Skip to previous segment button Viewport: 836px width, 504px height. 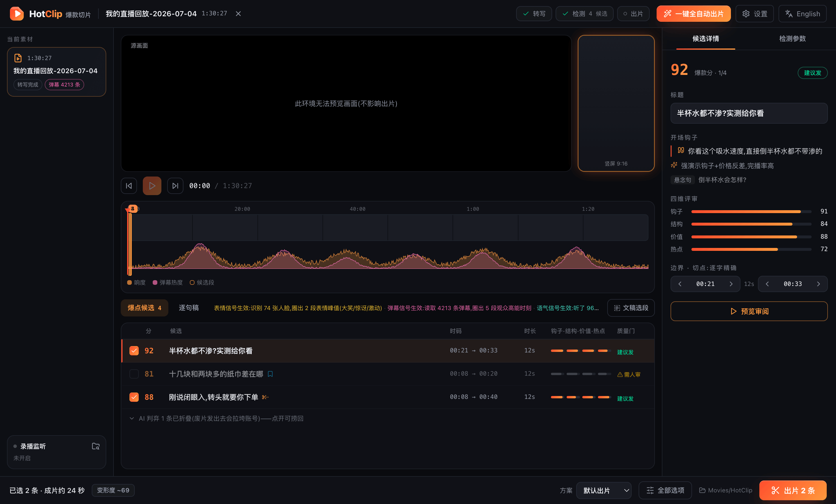pos(129,186)
